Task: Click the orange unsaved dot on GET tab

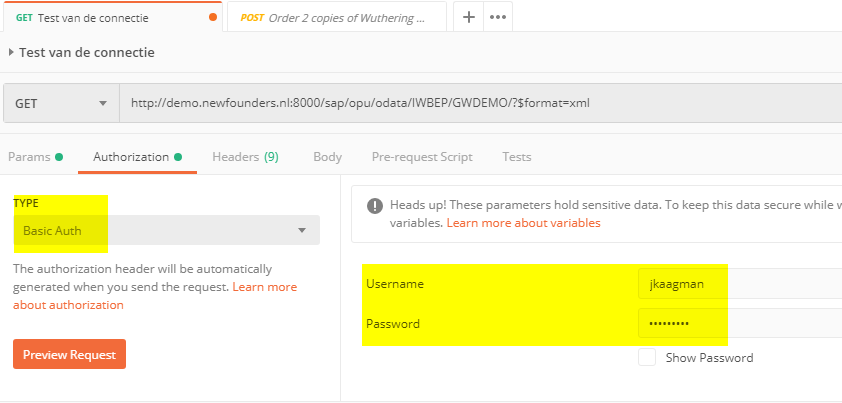Action: [x=213, y=18]
